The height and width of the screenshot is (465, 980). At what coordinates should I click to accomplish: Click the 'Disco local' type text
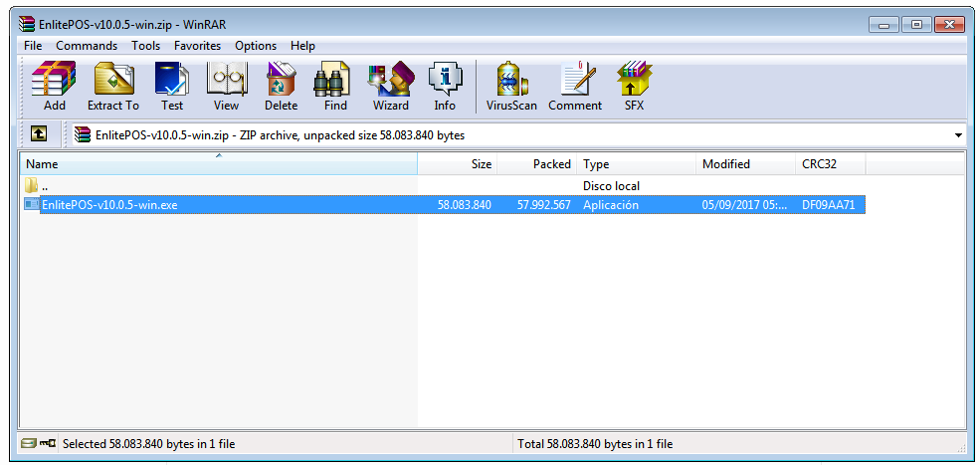click(611, 186)
